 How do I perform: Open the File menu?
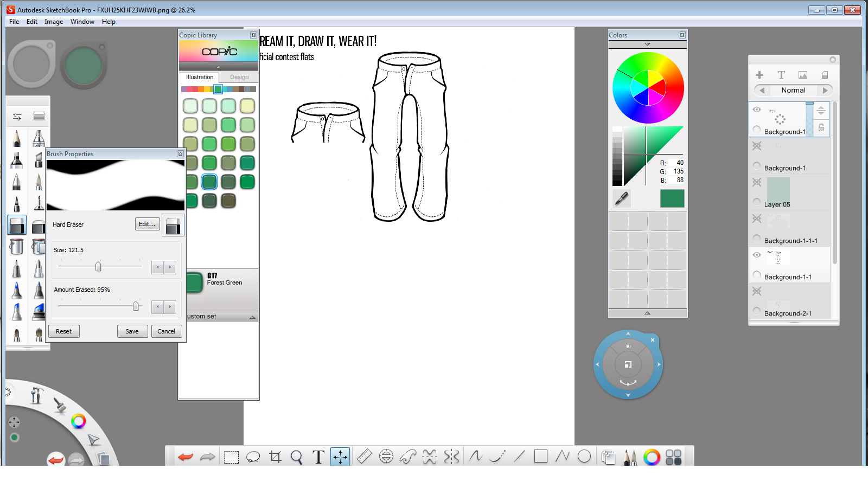[x=14, y=22]
